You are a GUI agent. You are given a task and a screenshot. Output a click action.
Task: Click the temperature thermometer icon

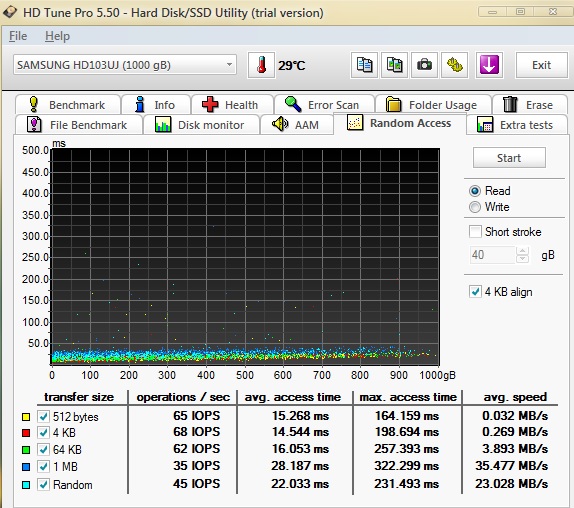[x=261, y=65]
